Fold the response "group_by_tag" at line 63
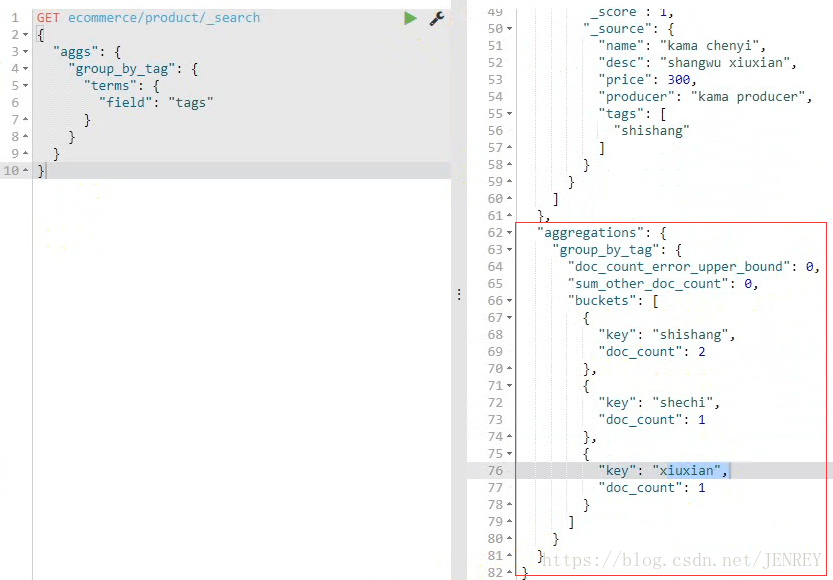 click(x=509, y=250)
